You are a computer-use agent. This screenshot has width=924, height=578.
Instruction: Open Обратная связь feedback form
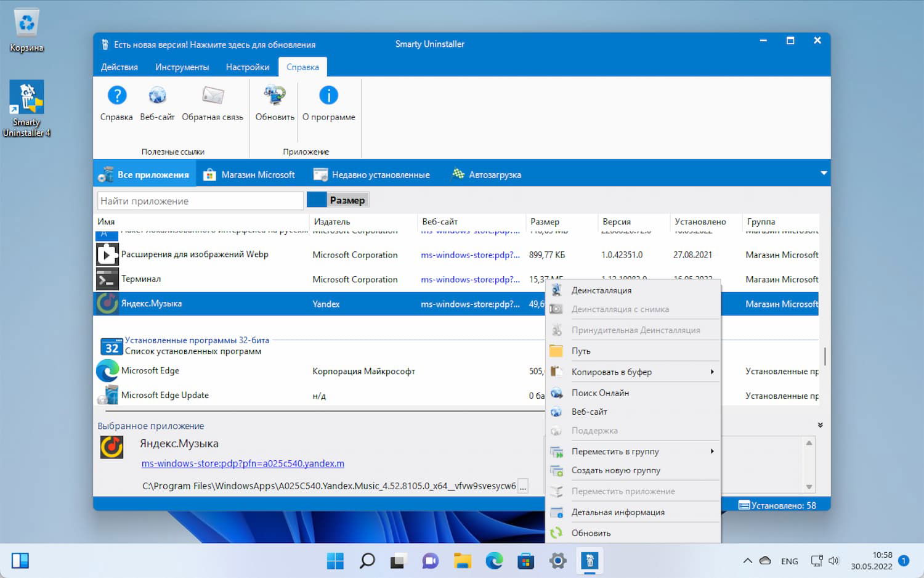pos(213,103)
